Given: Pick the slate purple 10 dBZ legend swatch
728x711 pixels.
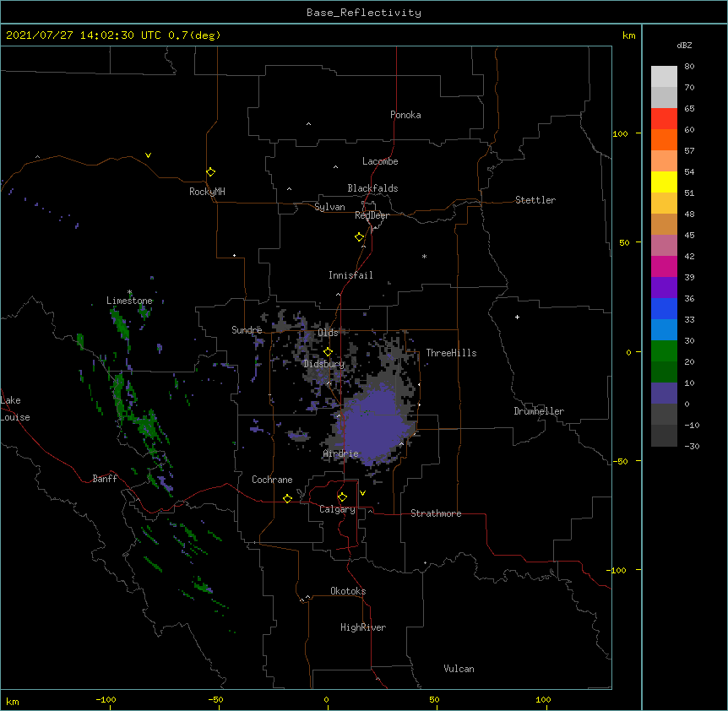Looking at the screenshot, I should point(664,393).
